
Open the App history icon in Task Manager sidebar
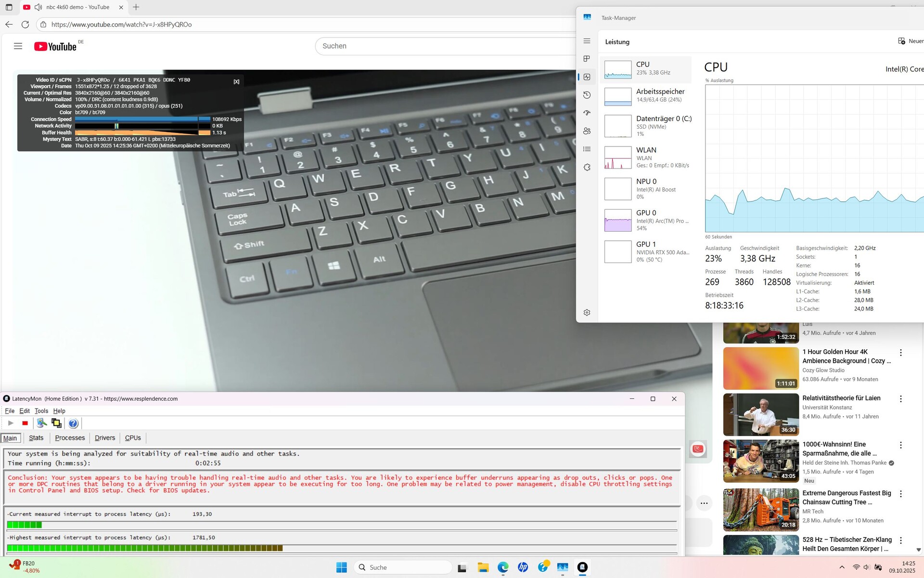[x=587, y=95]
